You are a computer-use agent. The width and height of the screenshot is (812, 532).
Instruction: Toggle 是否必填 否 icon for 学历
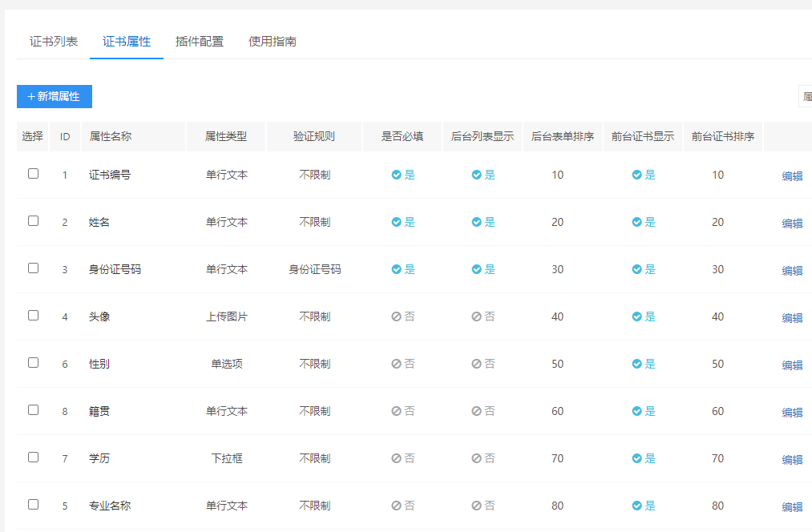tap(396, 458)
